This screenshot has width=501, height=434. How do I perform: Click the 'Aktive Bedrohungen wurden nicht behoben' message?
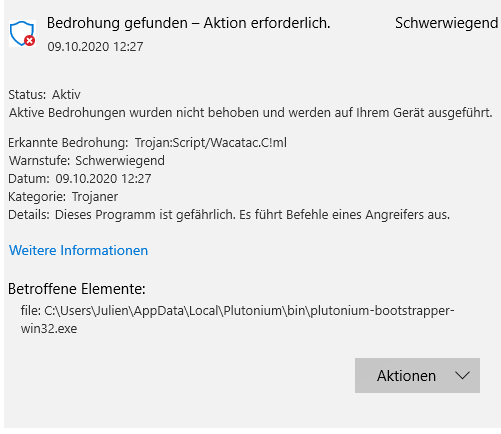[250, 113]
